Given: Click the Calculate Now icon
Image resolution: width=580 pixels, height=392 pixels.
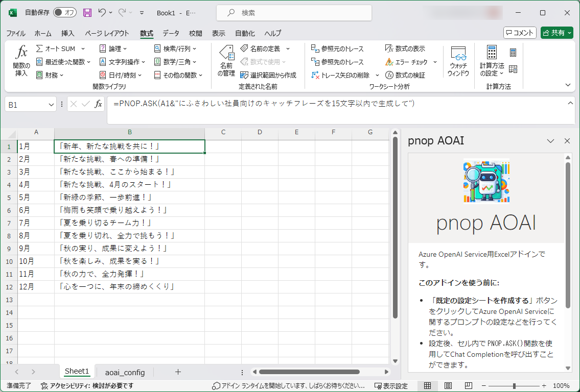Looking at the screenshot, I should 513,53.
